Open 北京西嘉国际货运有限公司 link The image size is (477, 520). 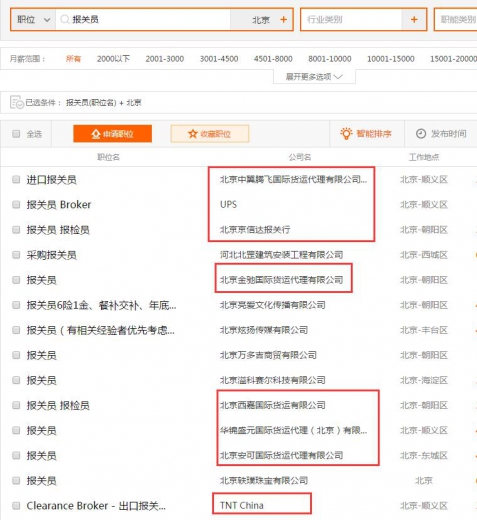(273, 405)
